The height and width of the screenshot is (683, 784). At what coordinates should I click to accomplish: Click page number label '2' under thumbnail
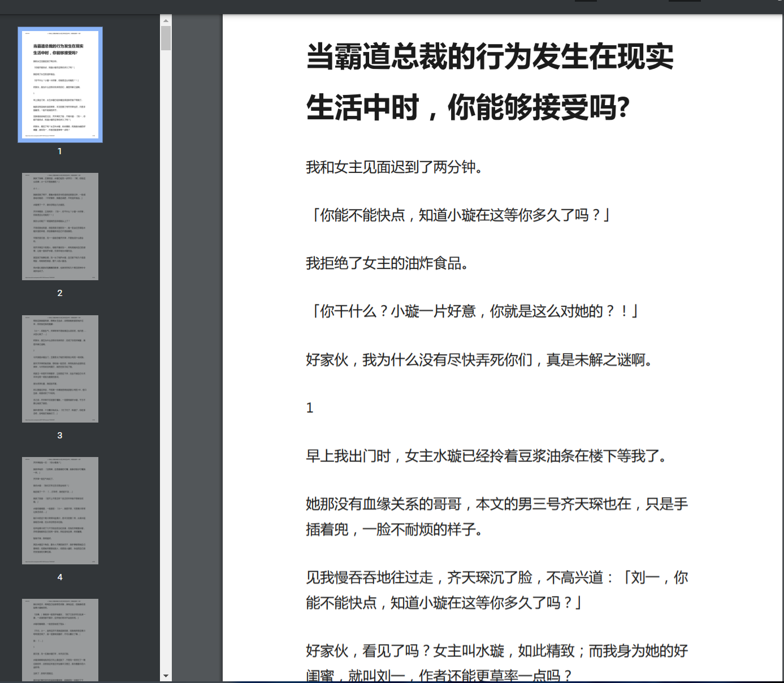60,293
